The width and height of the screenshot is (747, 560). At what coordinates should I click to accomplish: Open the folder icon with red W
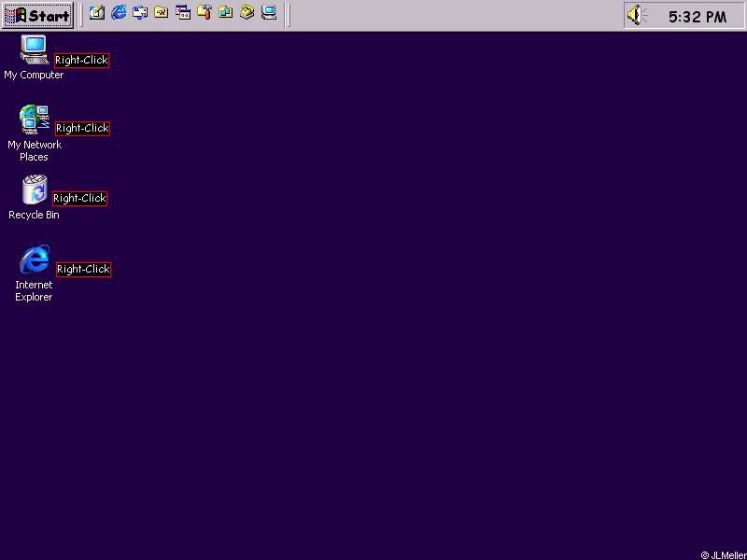point(161,12)
